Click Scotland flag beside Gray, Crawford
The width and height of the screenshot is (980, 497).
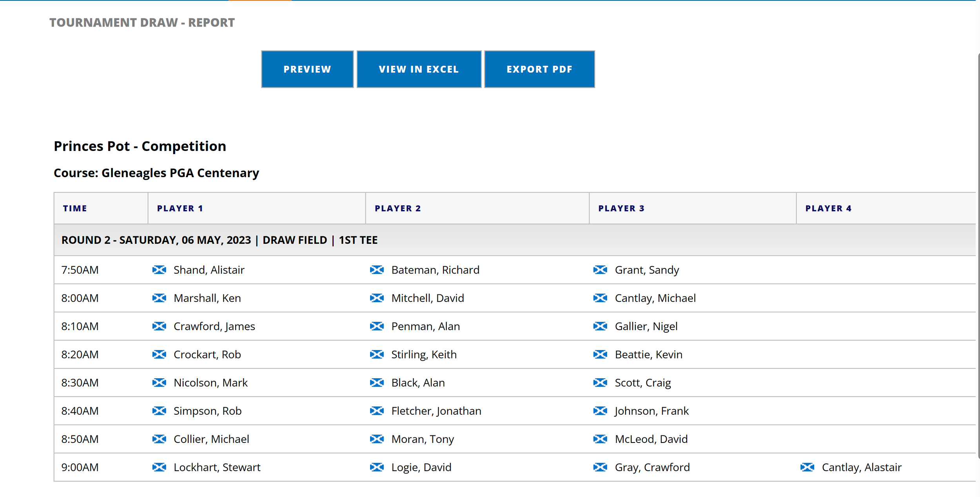pos(600,467)
